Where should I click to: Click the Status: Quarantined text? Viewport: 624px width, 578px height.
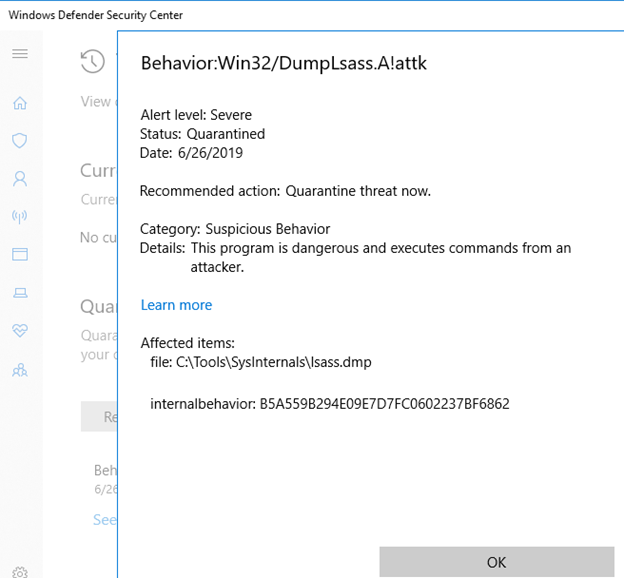coord(203,134)
